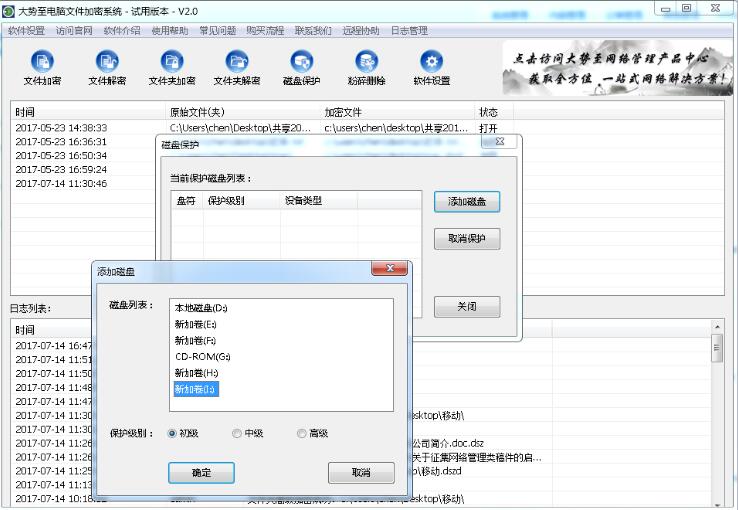
Task: Open the 购买流程 menu
Action: click(265, 31)
